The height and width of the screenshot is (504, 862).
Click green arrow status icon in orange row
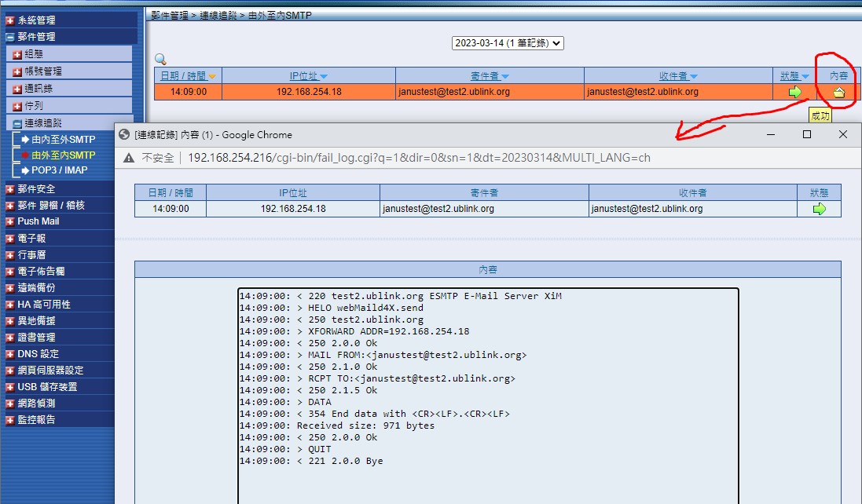[x=795, y=92]
